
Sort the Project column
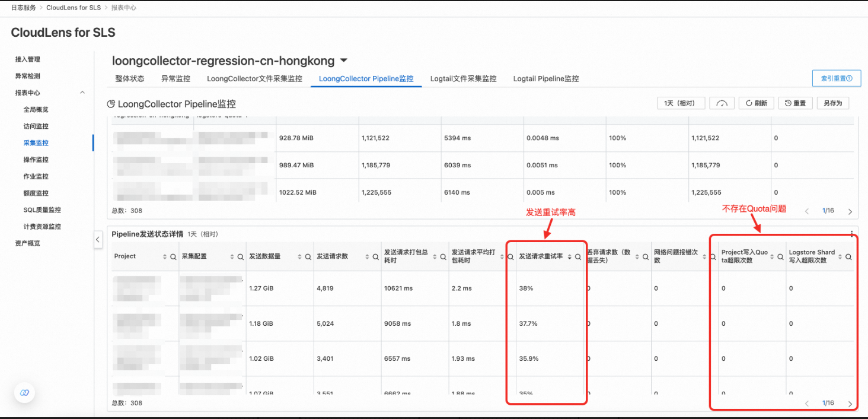(x=165, y=257)
